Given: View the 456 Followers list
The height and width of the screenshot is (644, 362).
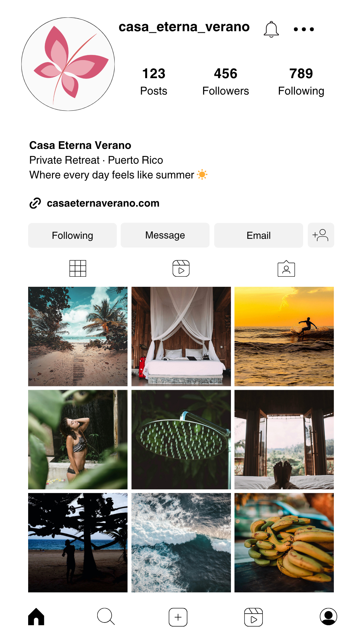Looking at the screenshot, I should (x=226, y=82).
